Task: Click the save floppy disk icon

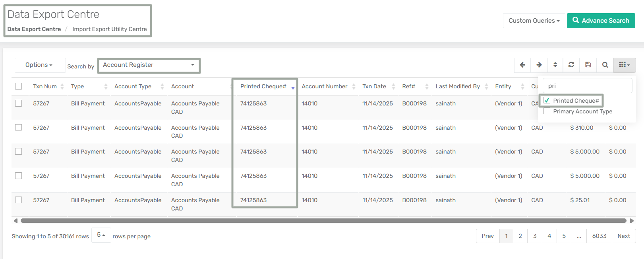Action: (588, 65)
